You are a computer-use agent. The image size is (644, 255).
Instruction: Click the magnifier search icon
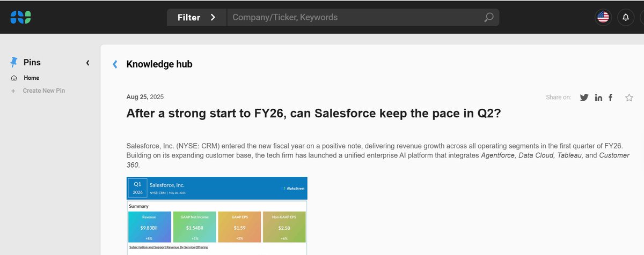coord(488,17)
